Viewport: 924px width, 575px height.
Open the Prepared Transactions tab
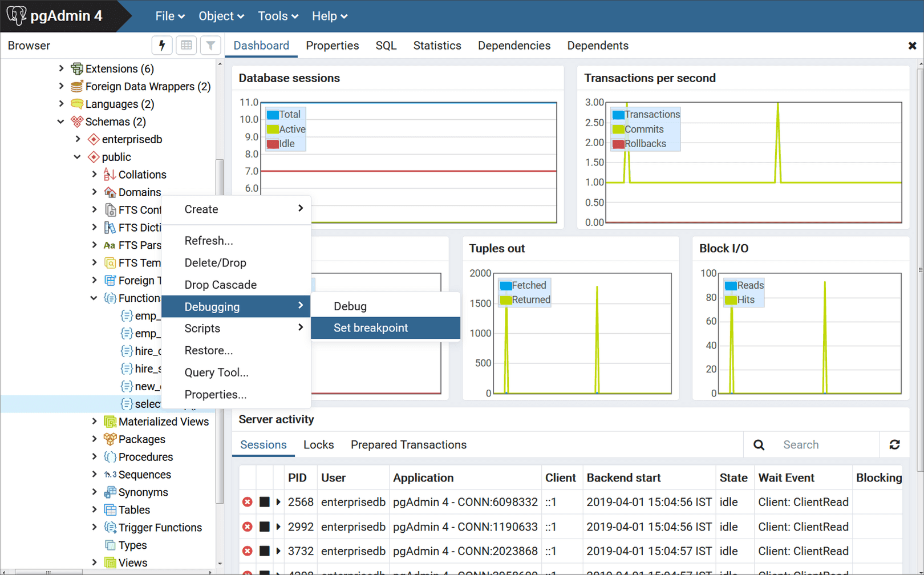(x=408, y=444)
